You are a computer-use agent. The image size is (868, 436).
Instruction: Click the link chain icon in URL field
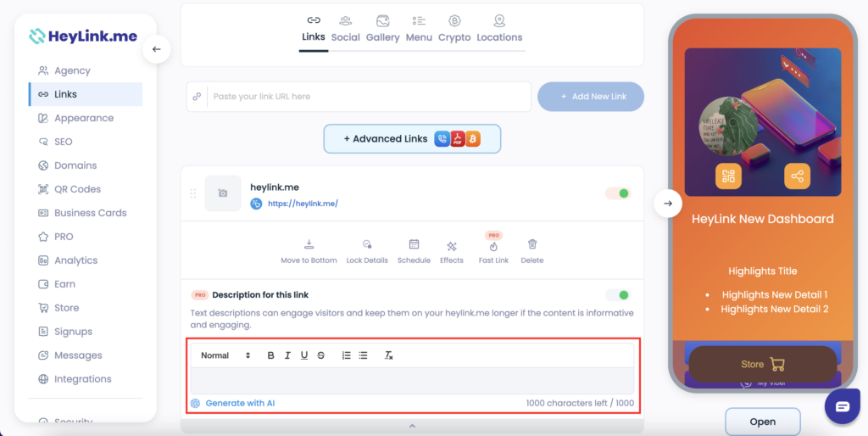197,97
